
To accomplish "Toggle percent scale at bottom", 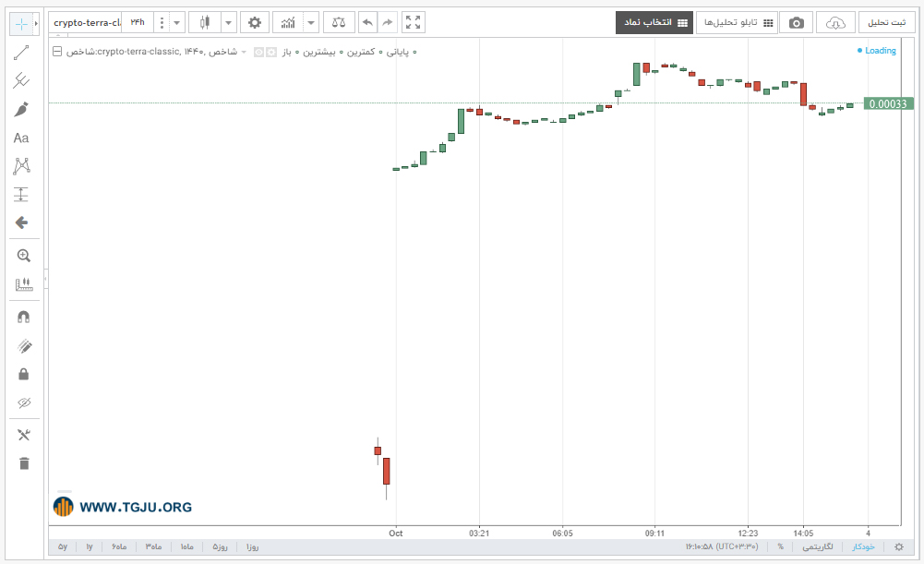I will point(780,546).
